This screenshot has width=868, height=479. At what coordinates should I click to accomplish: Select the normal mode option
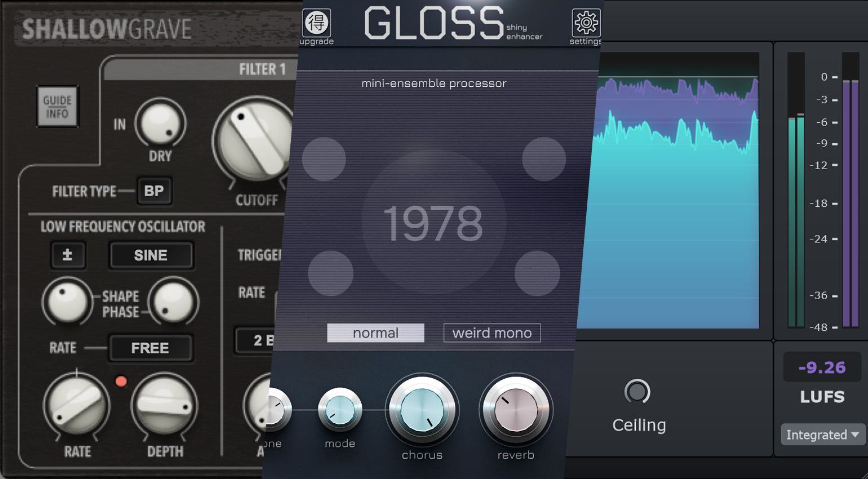(x=375, y=333)
